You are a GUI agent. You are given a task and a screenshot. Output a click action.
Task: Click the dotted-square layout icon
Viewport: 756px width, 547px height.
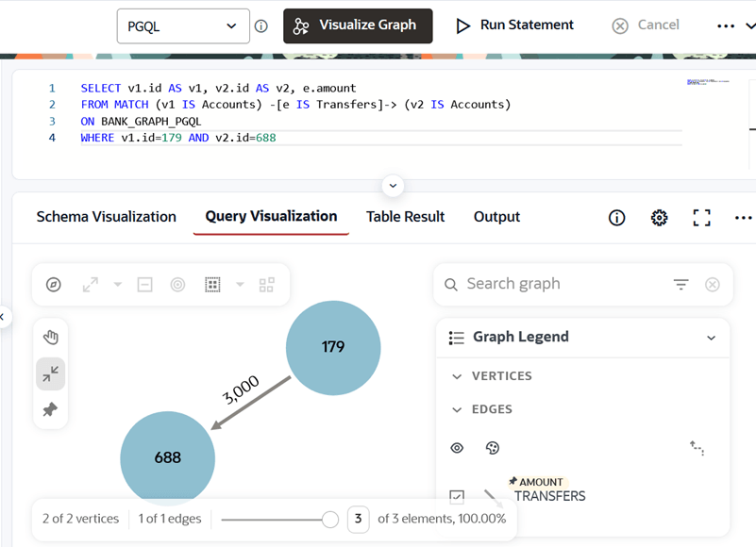coord(212,285)
